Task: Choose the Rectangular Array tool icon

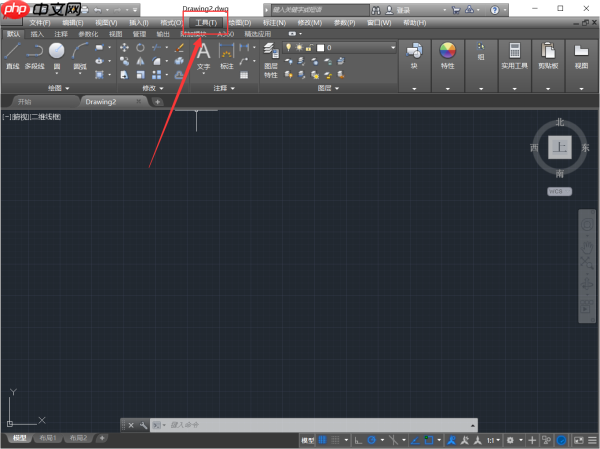Action: [x=156, y=75]
